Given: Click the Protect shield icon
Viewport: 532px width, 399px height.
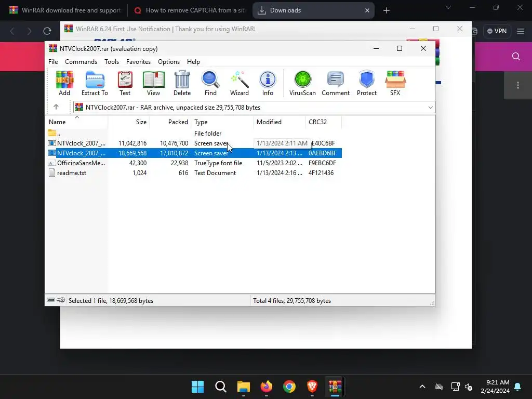Looking at the screenshot, I should (367, 83).
